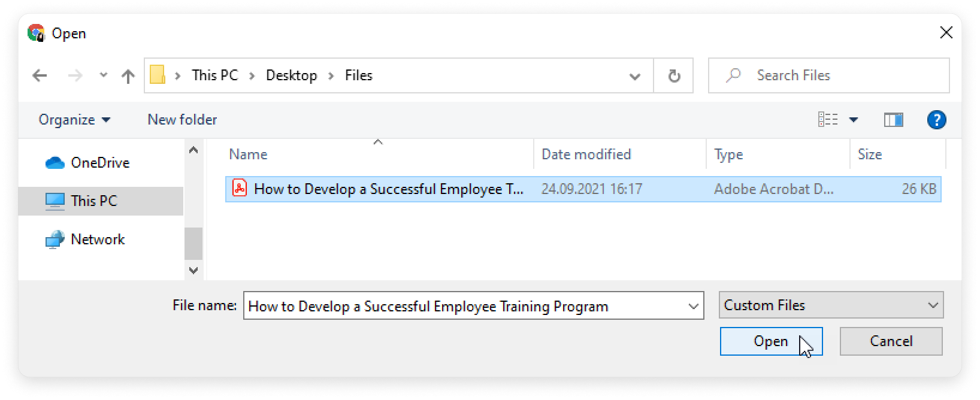Select the PDF file icon in list
Viewport: 980px width, 400px height.
[x=240, y=189]
